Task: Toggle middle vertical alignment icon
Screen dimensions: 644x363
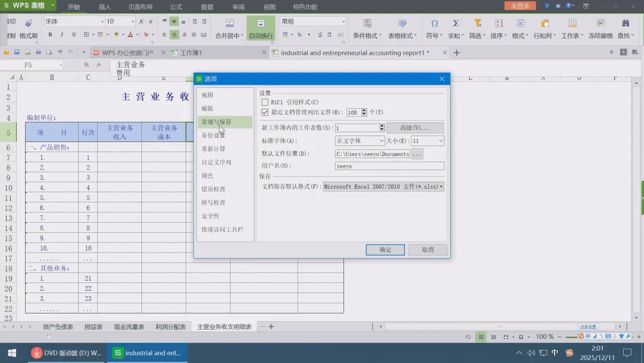Action: click(x=174, y=21)
